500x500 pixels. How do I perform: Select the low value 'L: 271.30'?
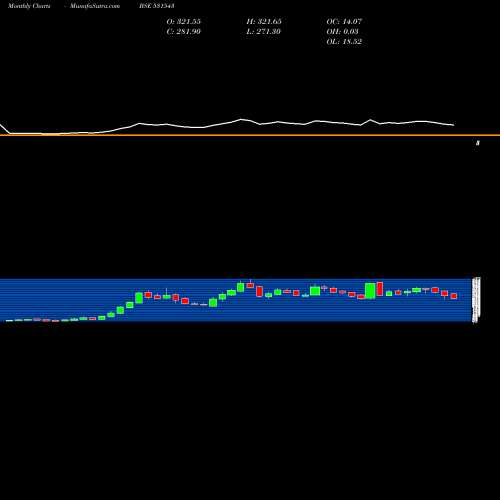point(263,32)
